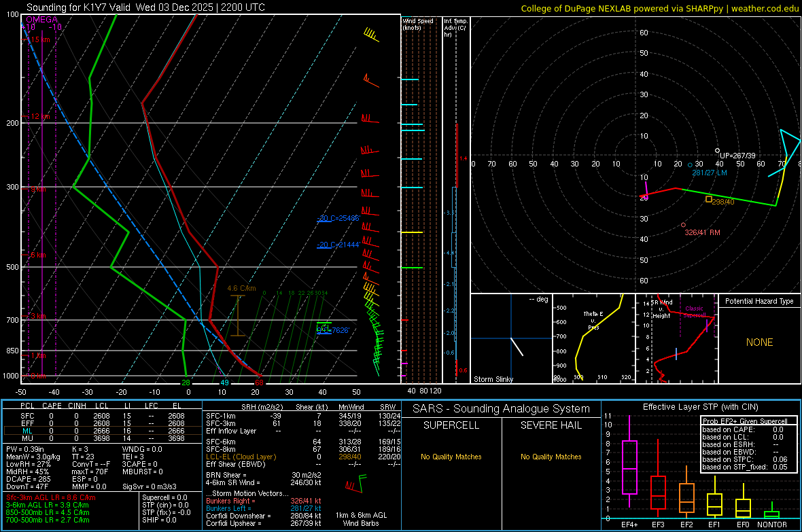The image size is (802, 532).
Task: Click the OMEGA label on the skew-T
Action: pos(41,20)
